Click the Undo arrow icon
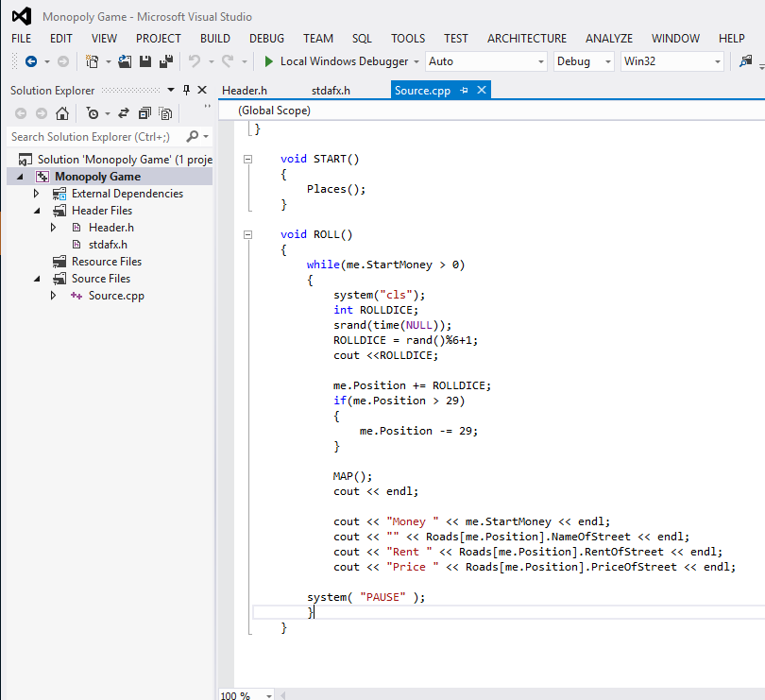 [195, 61]
